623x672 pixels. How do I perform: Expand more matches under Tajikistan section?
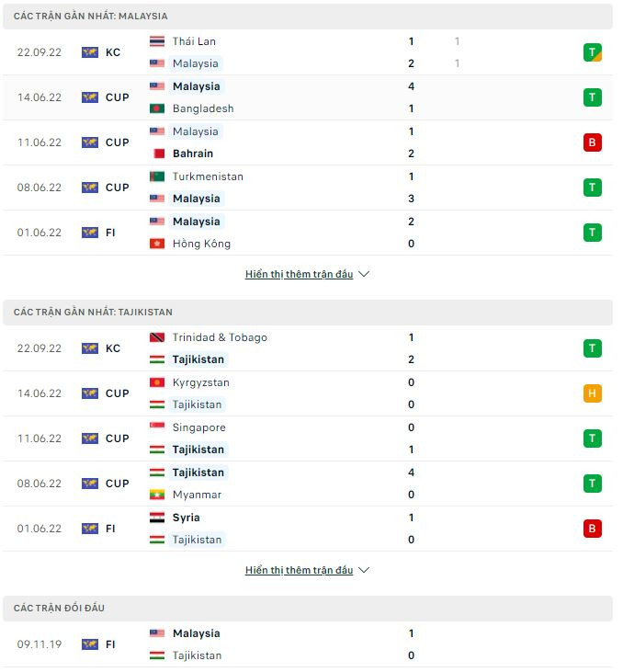coord(299,570)
